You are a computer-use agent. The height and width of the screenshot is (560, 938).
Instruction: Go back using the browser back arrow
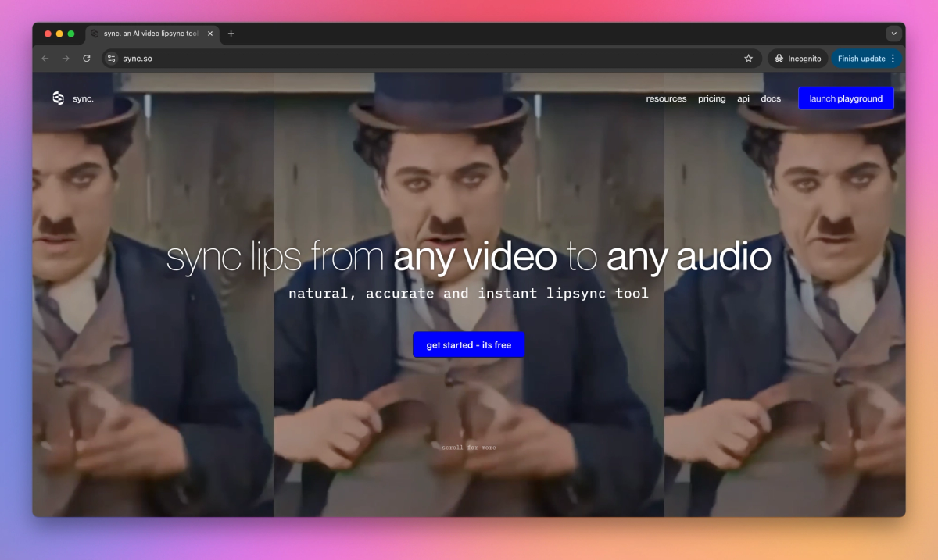click(45, 59)
